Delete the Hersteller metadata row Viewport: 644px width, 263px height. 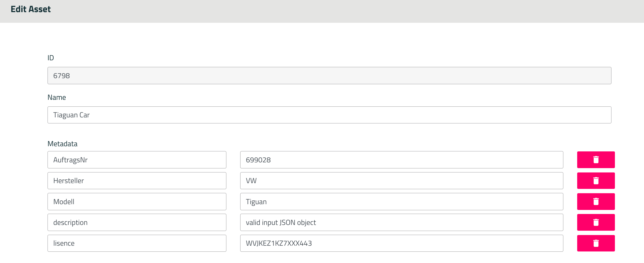pyautogui.click(x=596, y=181)
